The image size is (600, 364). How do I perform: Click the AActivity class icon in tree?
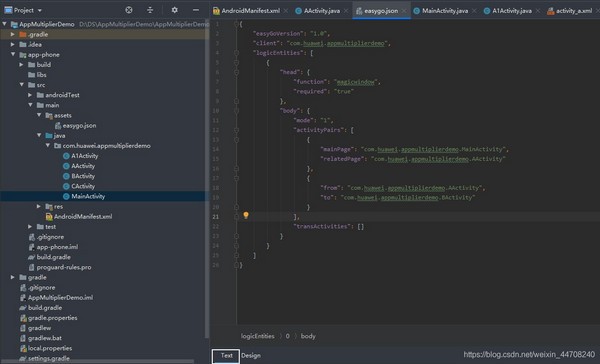[x=66, y=166]
